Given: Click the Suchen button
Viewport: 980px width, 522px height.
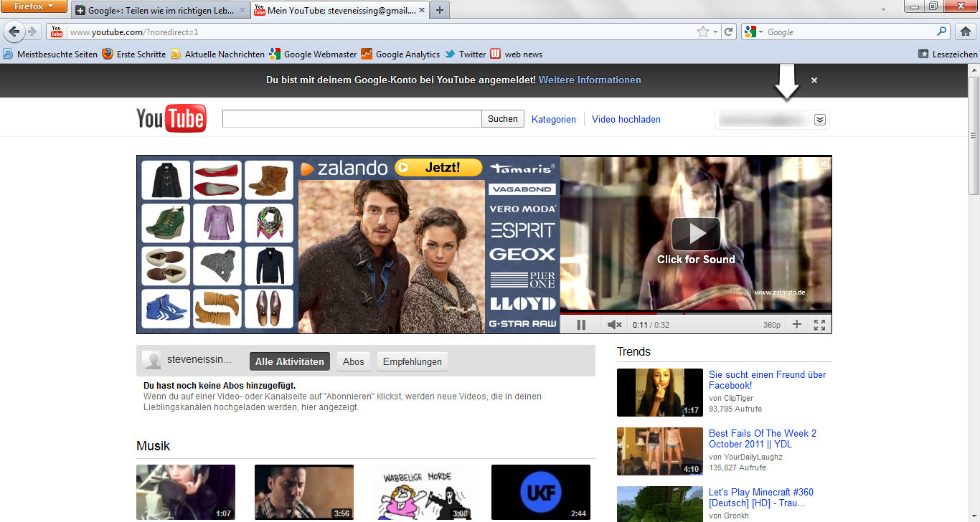Looking at the screenshot, I should coord(502,118).
